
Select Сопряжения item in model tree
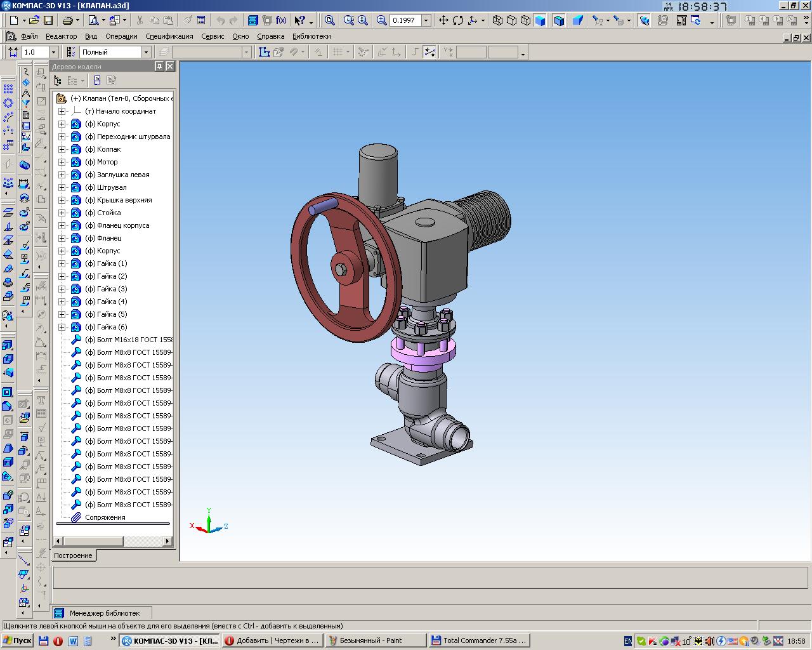pos(105,517)
